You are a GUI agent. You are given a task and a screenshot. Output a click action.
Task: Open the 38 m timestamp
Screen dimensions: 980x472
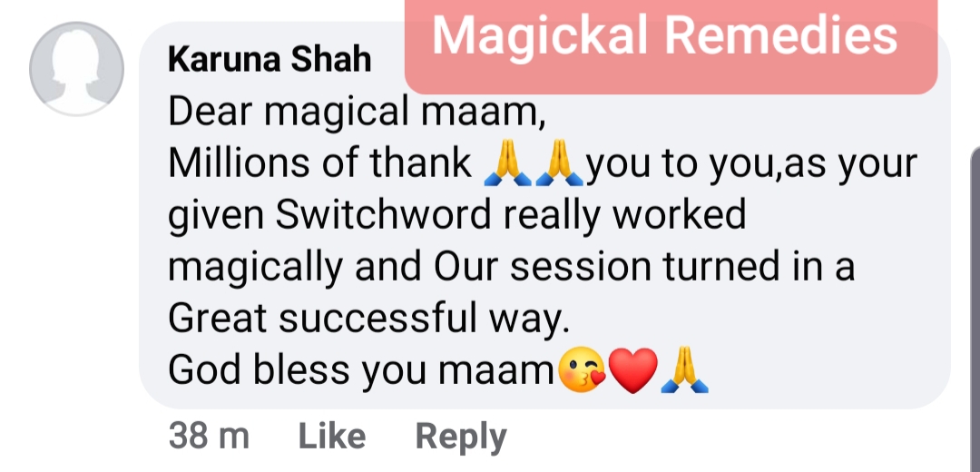(209, 437)
